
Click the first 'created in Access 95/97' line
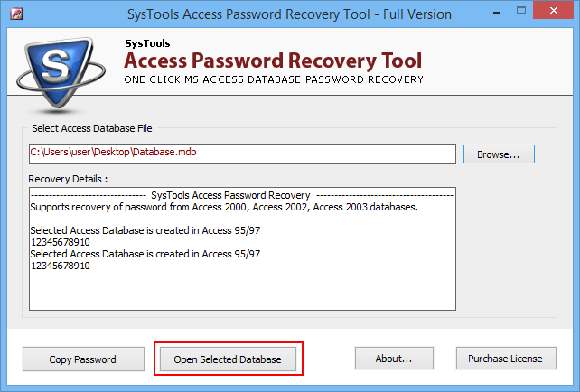point(145,230)
